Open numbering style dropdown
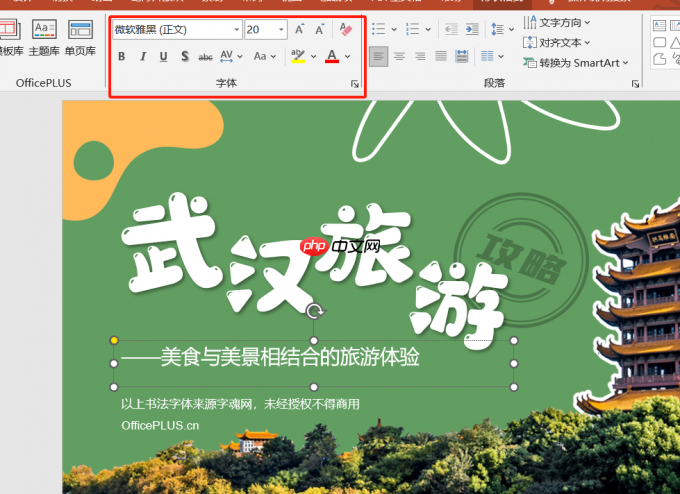The image size is (680, 494). tap(428, 29)
